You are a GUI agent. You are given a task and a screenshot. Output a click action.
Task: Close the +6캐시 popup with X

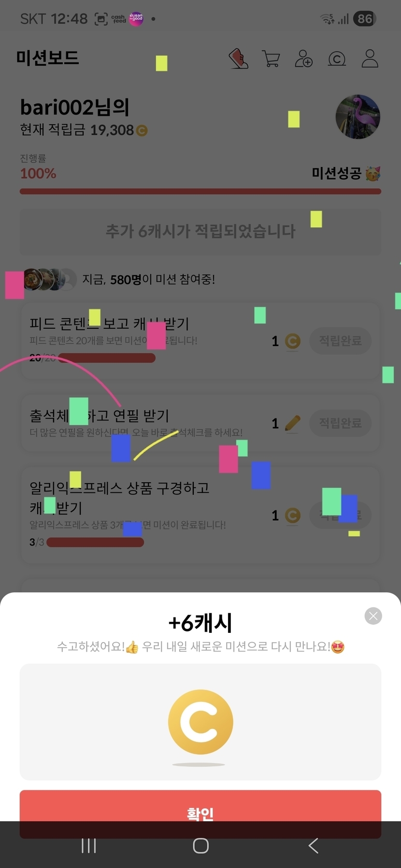373,616
